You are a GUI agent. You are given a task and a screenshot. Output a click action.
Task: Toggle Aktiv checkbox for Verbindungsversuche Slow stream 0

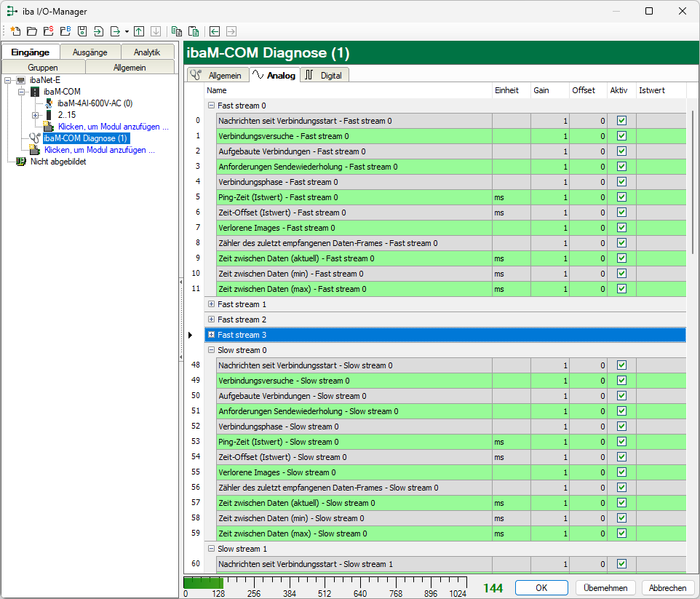point(621,381)
